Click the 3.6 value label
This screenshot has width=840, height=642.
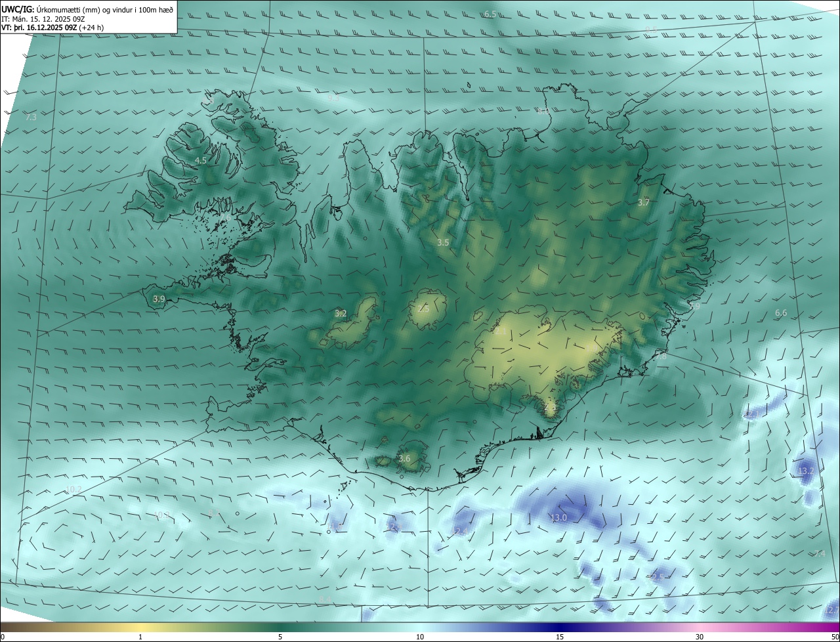pos(404,459)
